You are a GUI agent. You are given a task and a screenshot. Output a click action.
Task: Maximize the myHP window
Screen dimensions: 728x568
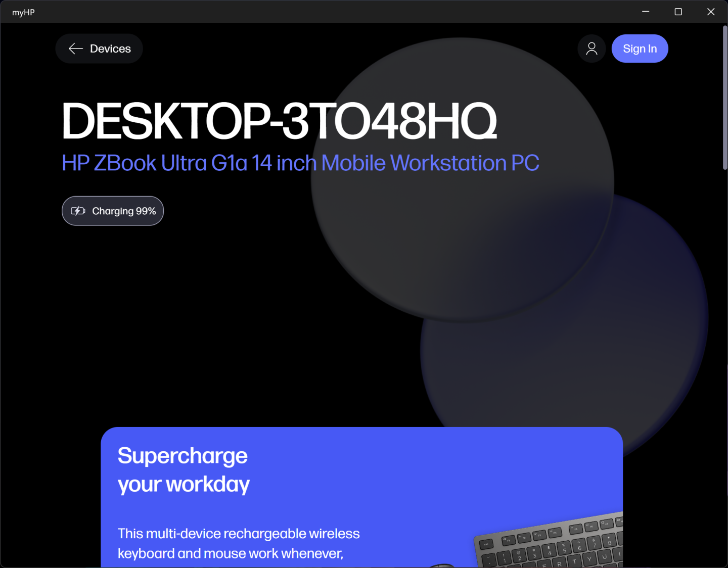[678, 12]
